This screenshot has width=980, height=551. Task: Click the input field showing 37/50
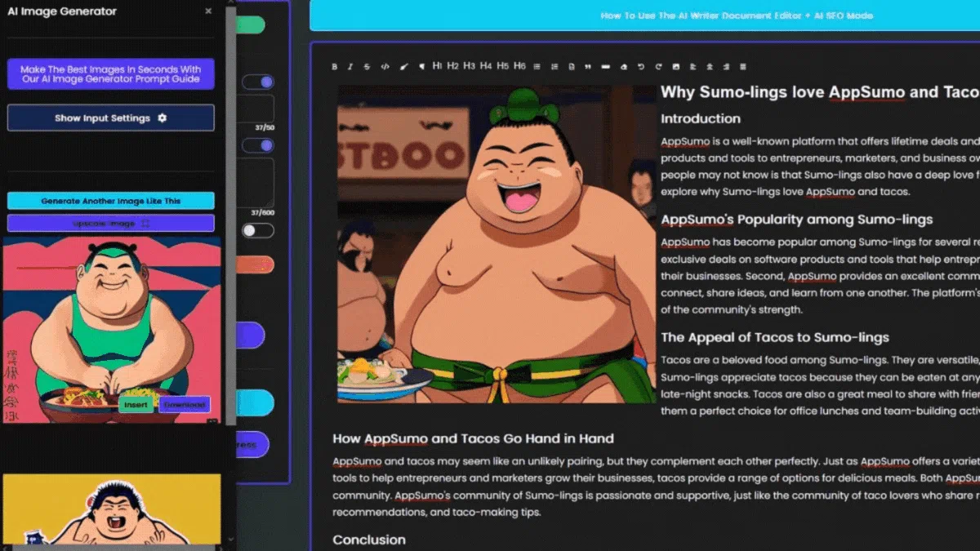(256, 109)
